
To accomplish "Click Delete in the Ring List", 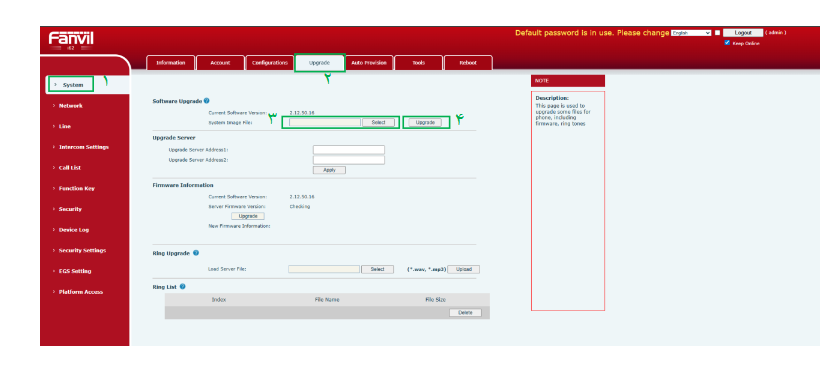I will coord(465,313).
